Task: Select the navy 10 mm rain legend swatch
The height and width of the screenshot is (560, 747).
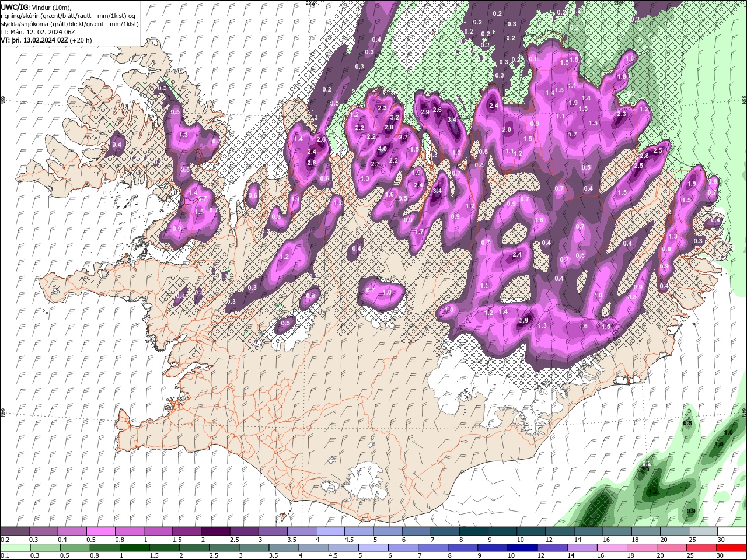Action: [521, 548]
